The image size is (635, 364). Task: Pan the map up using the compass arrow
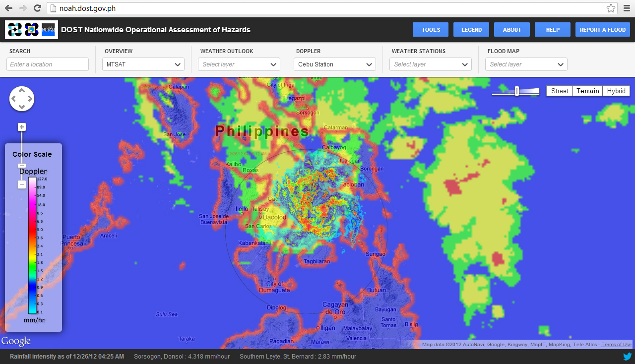tap(22, 89)
